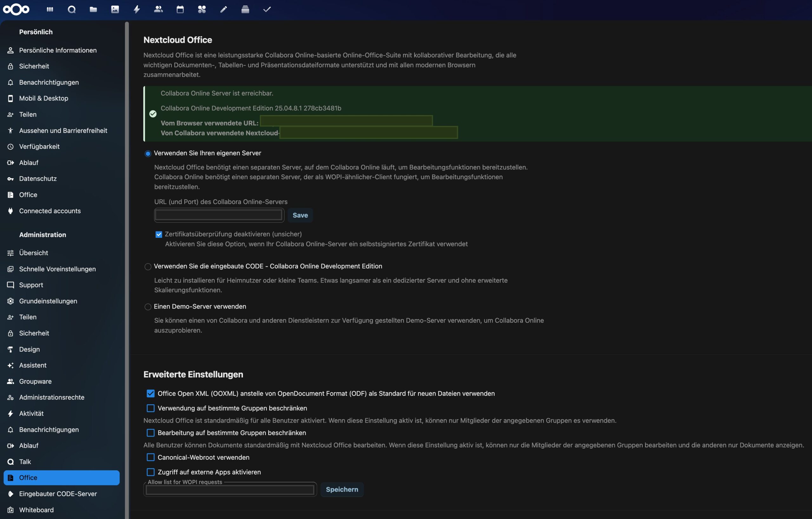
Task: Open the Contacts app
Action: (x=158, y=9)
